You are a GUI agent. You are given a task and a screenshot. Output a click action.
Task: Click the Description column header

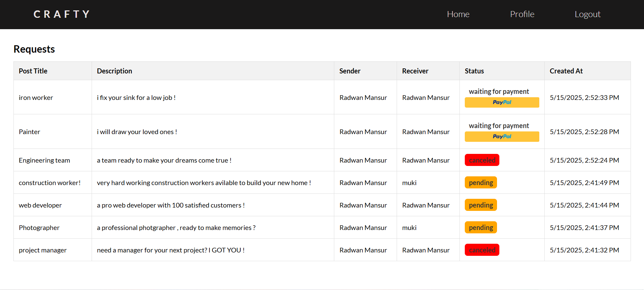(114, 71)
